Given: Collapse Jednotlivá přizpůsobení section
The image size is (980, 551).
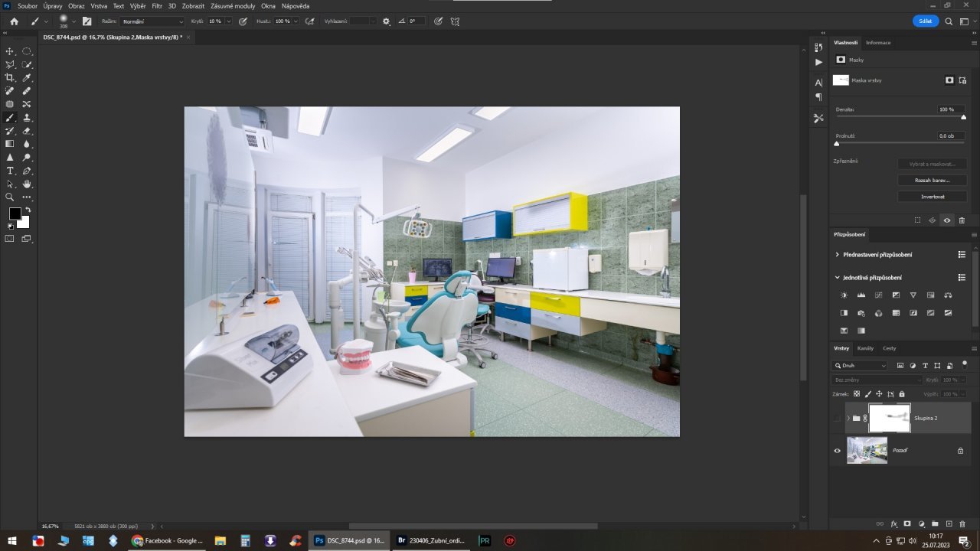Looking at the screenshot, I should 837,277.
